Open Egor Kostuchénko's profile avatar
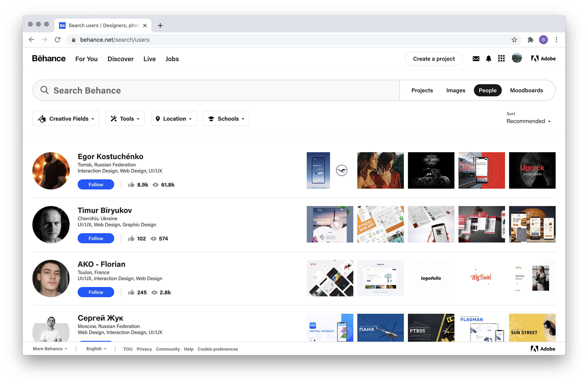588x385 pixels. [x=51, y=170]
